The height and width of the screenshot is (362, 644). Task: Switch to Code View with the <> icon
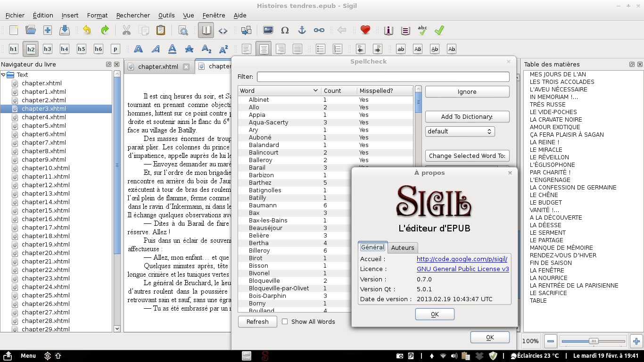tap(223, 31)
